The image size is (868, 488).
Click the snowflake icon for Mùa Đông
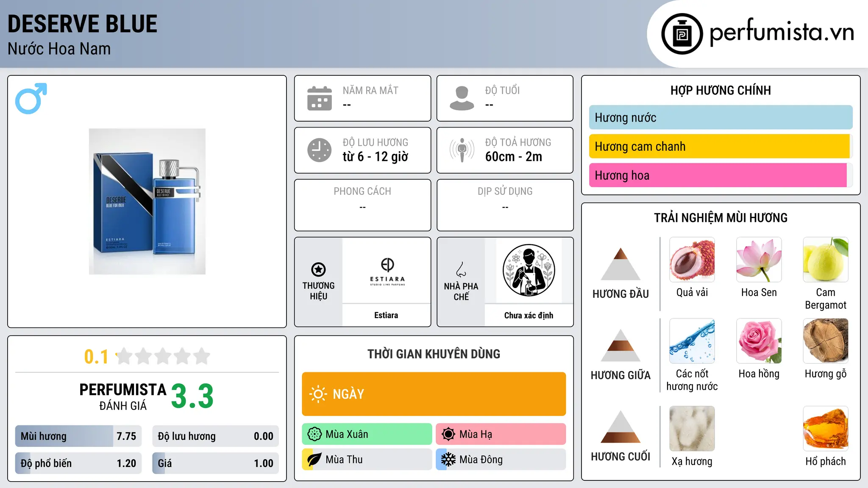pyautogui.click(x=448, y=460)
